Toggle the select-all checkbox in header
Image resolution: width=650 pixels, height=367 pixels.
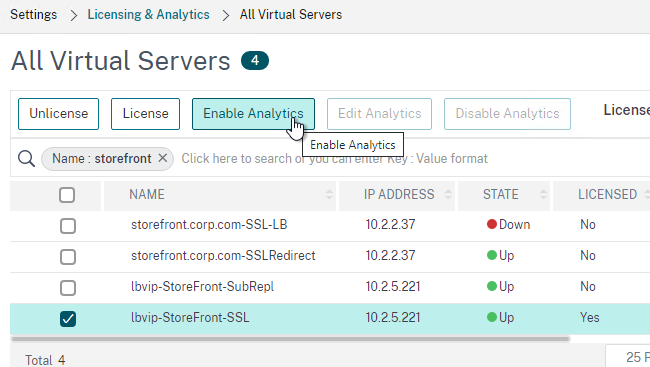click(x=67, y=195)
